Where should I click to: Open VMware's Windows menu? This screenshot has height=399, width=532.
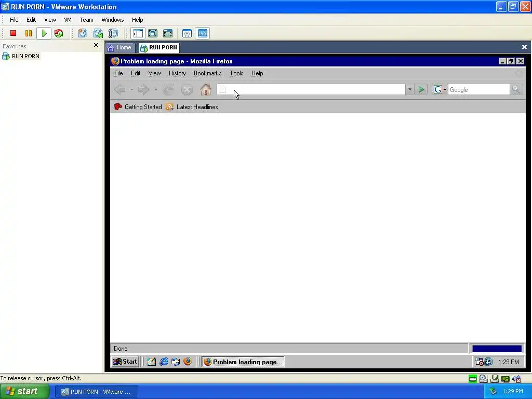[113, 20]
